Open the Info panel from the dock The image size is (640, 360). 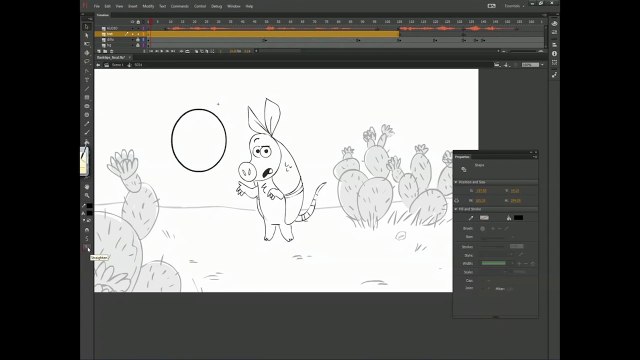[x=554, y=53]
